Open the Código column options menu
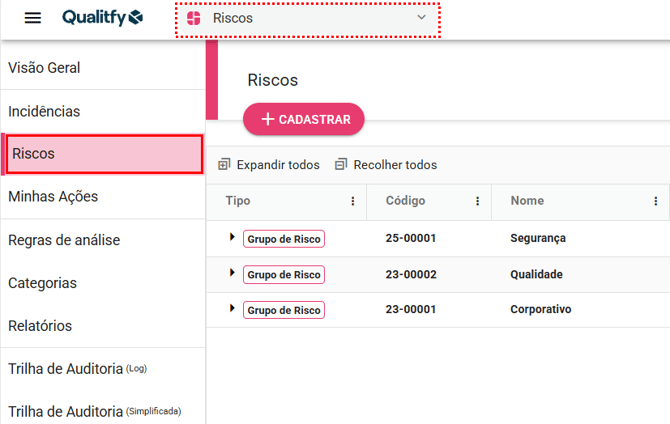670x424 pixels. pyautogui.click(x=477, y=201)
